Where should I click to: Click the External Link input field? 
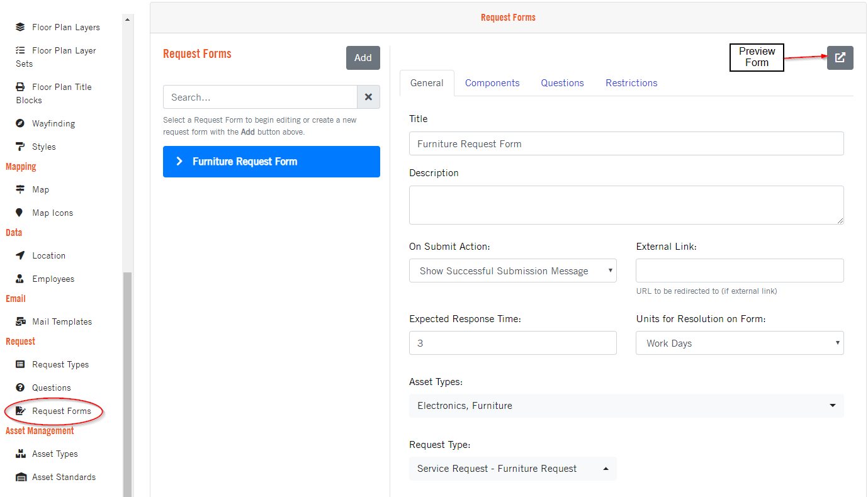coord(740,271)
